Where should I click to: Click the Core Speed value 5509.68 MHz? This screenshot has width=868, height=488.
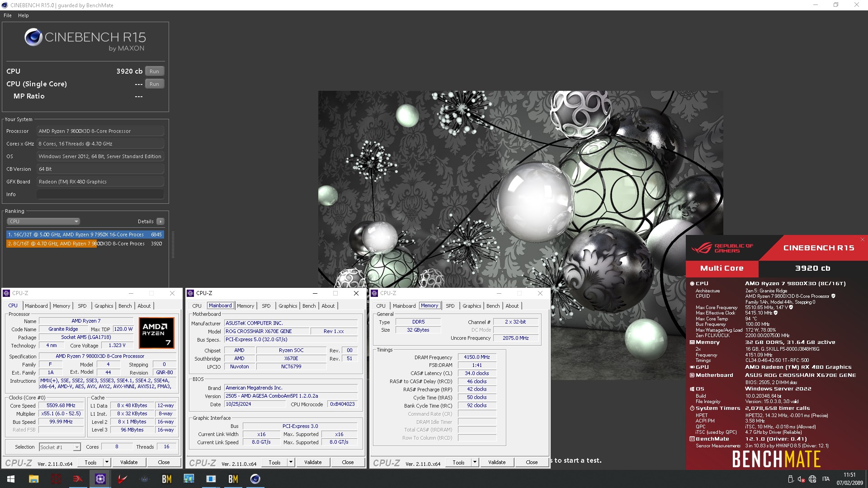click(61, 405)
